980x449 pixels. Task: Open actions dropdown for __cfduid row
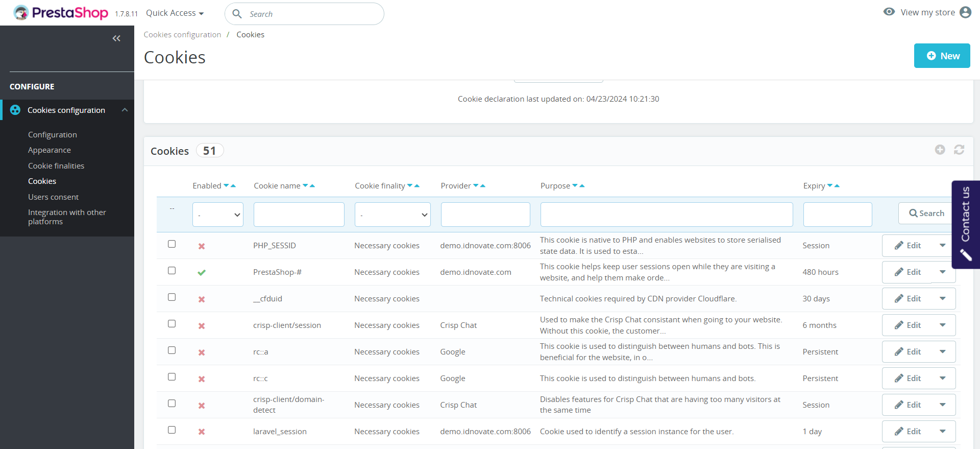(x=943, y=299)
